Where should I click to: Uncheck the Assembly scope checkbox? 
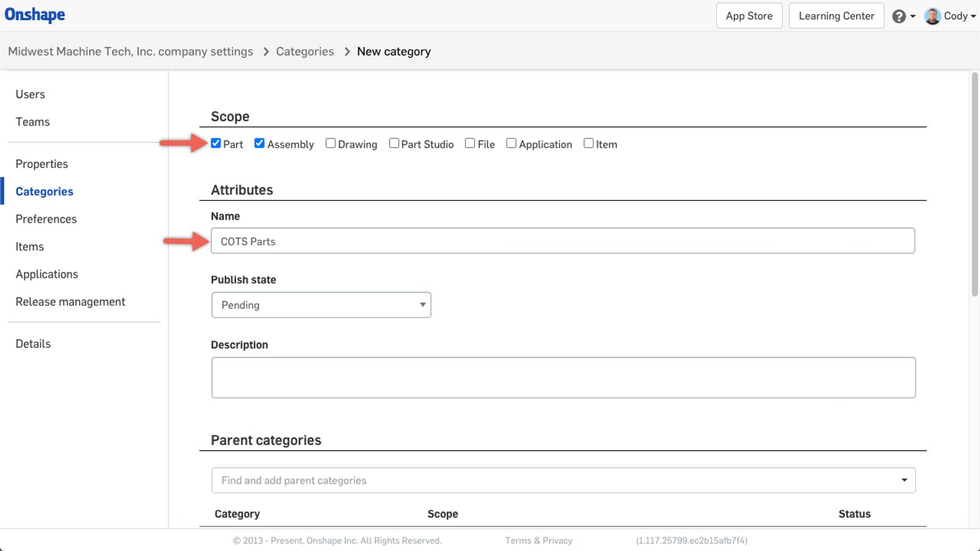[260, 143]
